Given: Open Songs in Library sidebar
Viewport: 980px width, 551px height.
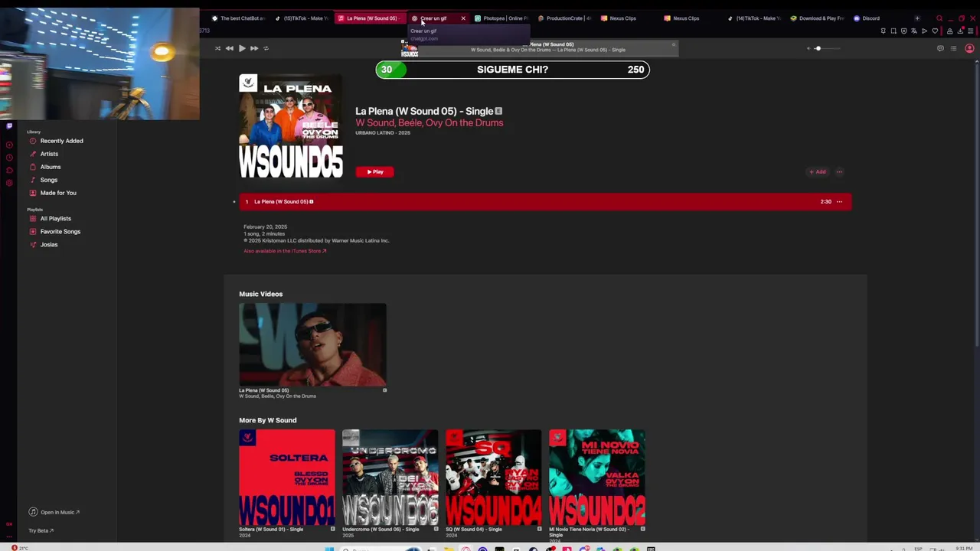Looking at the screenshot, I should (x=49, y=180).
